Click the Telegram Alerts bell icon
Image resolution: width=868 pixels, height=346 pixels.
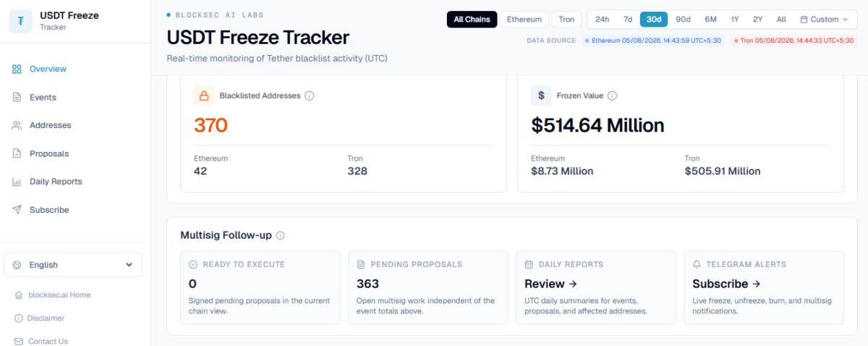pyautogui.click(x=697, y=265)
